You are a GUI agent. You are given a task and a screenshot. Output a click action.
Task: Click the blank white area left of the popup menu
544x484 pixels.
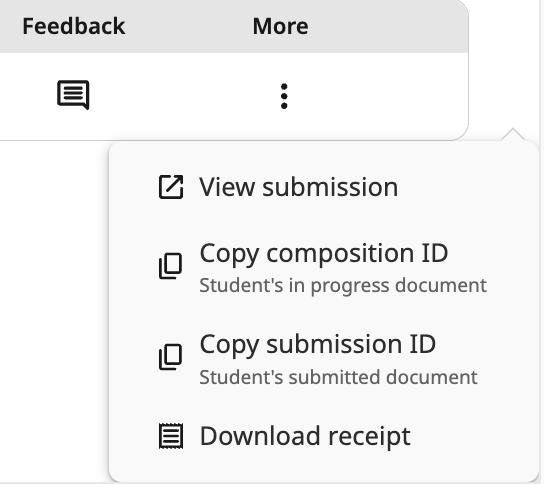tap(54, 311)
